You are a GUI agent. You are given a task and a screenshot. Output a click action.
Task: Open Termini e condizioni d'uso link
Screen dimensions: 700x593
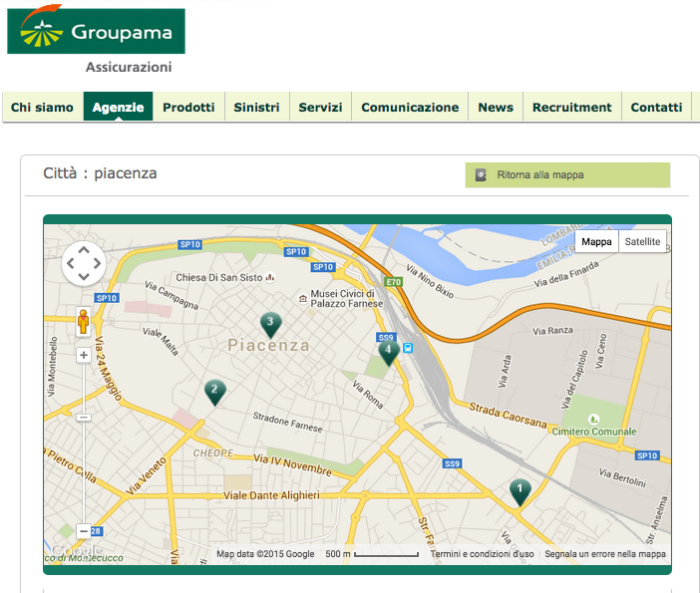(482, 554)
